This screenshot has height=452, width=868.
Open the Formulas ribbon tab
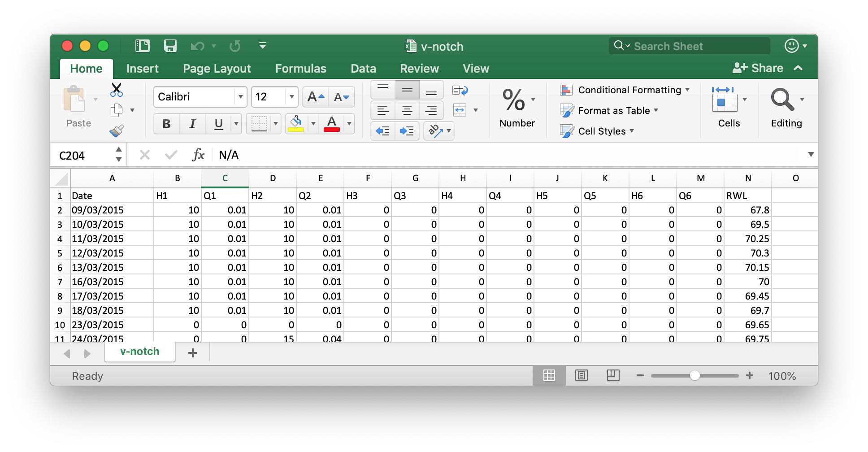pos(301,69)
